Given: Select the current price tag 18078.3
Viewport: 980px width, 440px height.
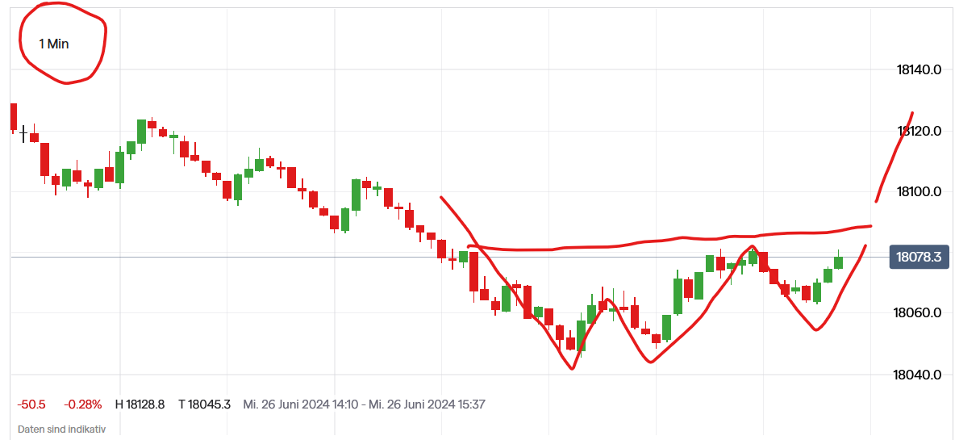Looking at the screenshot, I should [920, 258].
